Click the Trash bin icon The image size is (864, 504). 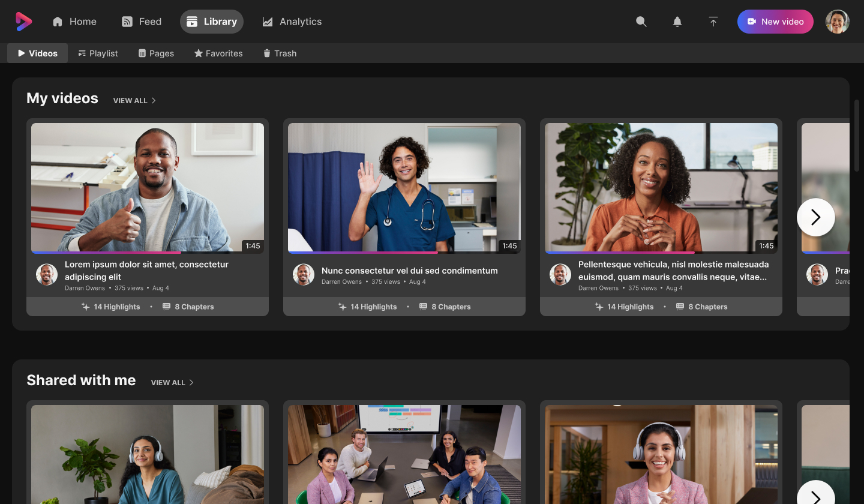tap(267, 53)
